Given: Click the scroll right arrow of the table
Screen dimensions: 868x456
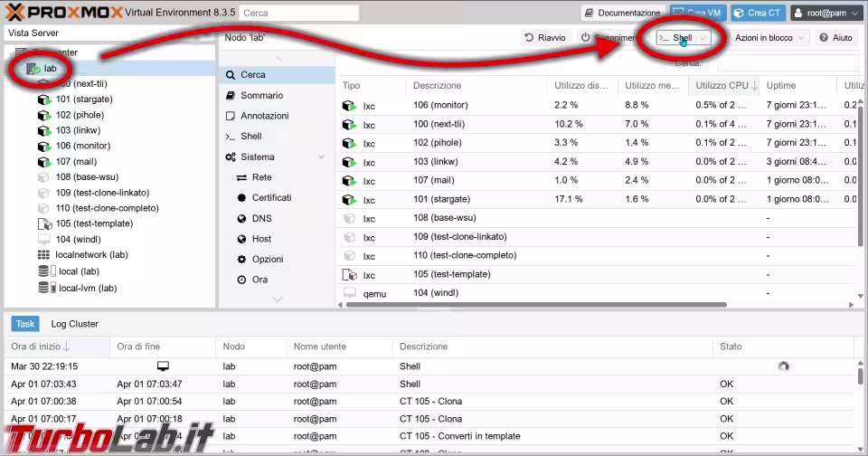Looking at the screenshot, I should [852, 305].
